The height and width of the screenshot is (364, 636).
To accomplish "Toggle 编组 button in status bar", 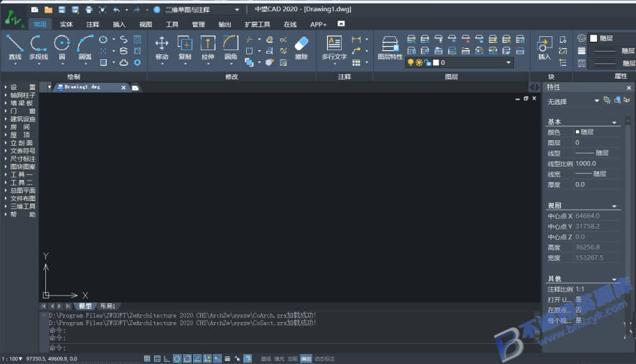I will pyautogui.click(x=306, y=358).
